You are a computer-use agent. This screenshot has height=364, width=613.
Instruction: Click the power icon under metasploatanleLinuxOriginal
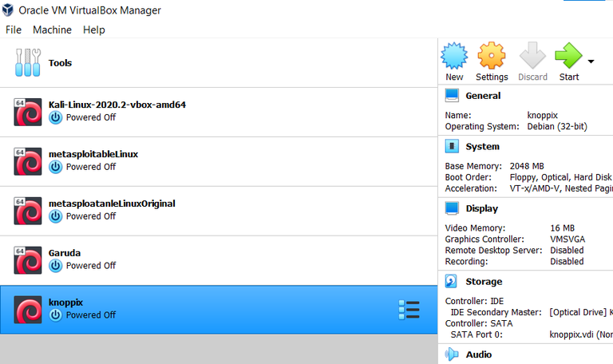[x=56, y=216]
